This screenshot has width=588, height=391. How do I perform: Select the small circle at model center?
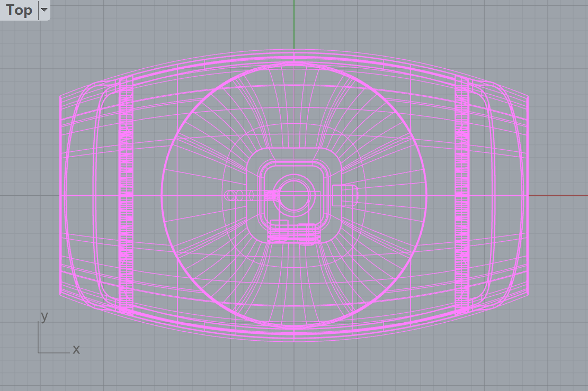point(293,195)
